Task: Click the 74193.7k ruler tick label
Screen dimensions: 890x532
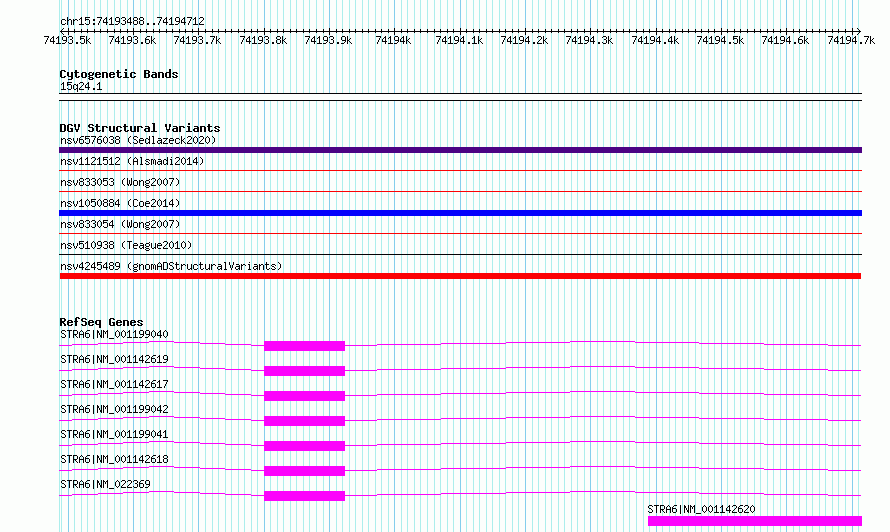Action: coord(197,40)
